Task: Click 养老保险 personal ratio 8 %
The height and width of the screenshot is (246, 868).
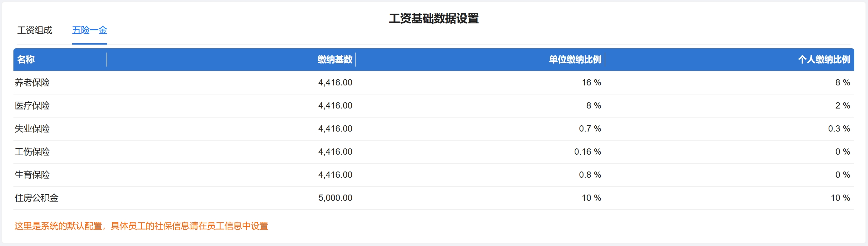Action: (842, 82)
